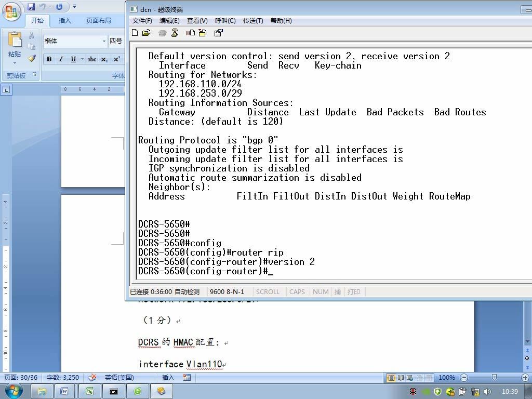Click the proofing check icon in Word status bar
The width and height of the screenshot is (532, 399).
(92, 377)
